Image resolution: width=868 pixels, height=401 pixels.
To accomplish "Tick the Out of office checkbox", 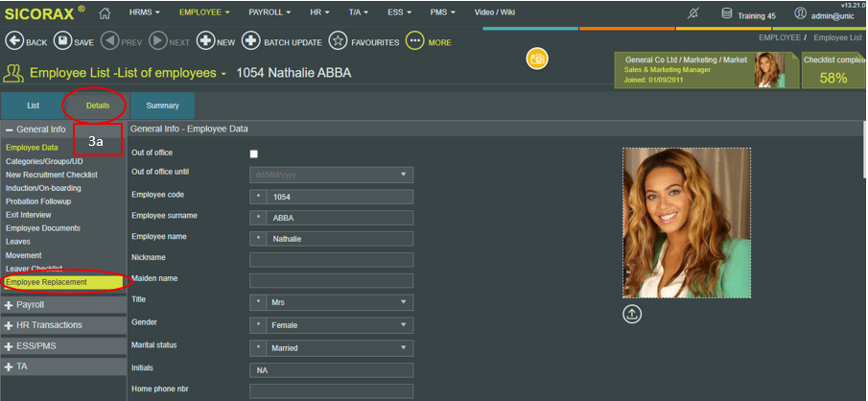I will (x=254, y=153).
